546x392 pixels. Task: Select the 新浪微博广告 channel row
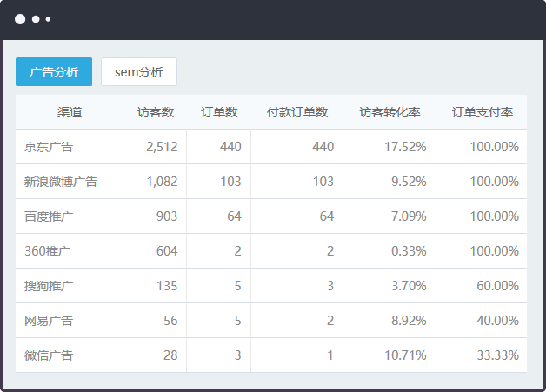271,182
